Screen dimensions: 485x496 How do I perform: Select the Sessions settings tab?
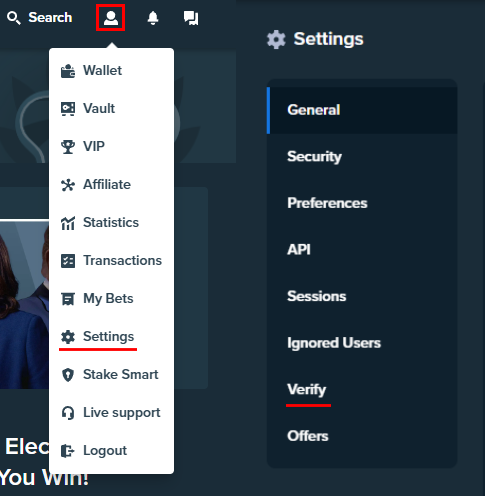tap(362, 296)
